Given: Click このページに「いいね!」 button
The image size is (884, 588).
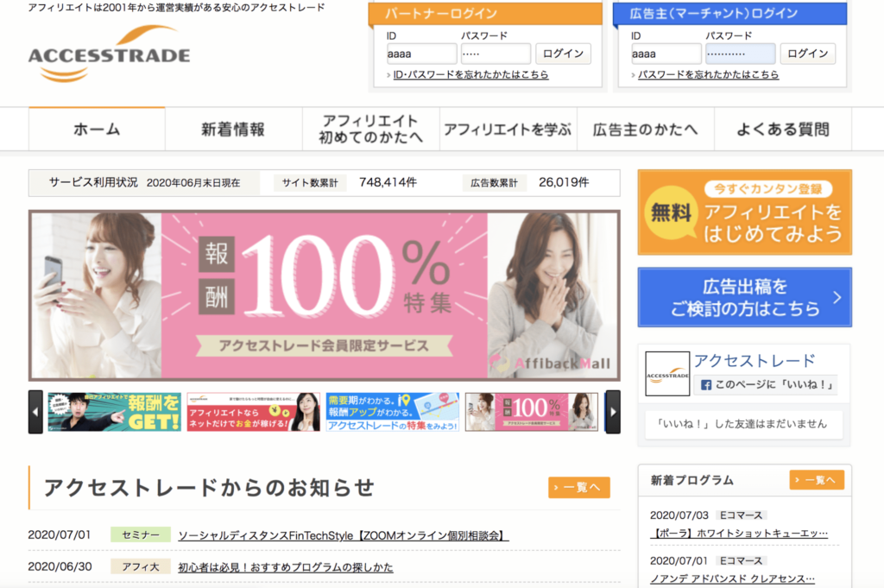Looking at the screenshot, I should pos(767,385).
